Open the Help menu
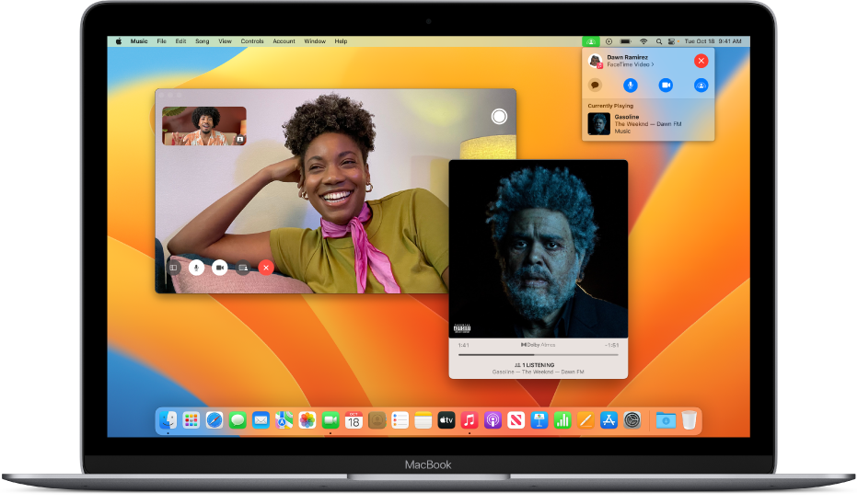 341,41
